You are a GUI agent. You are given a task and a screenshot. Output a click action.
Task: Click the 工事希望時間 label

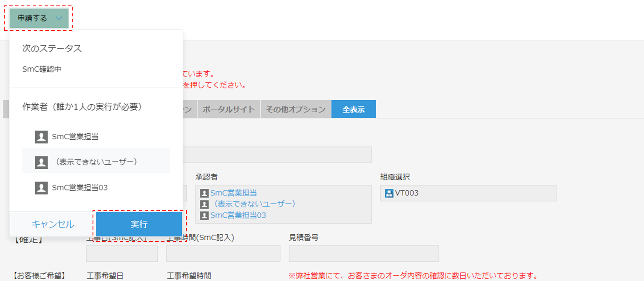(x=189, y=276)
